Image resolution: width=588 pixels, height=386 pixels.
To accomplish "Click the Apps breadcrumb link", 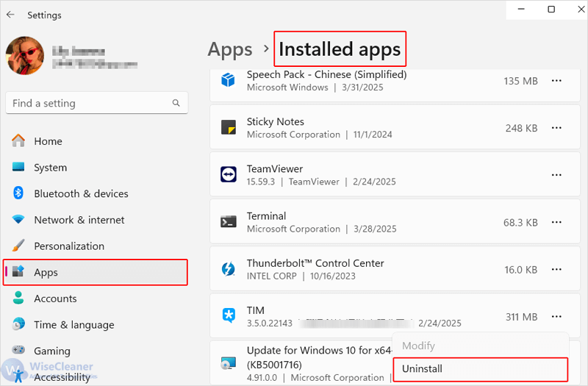I will (230, 49).
